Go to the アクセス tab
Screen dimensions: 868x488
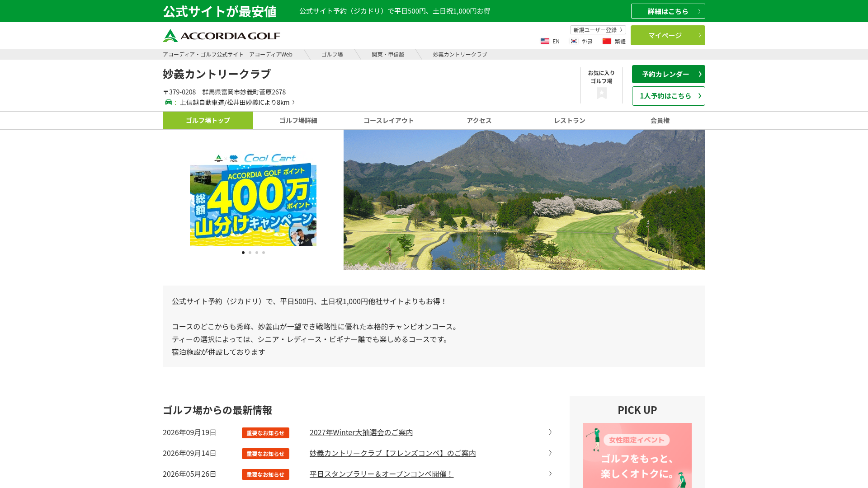point(479,120)
